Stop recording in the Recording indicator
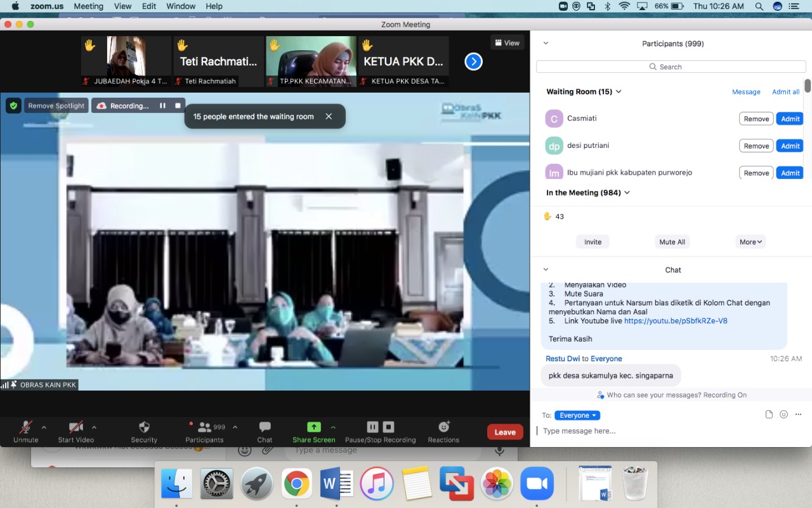This screenshot has width=812, height=508. [x=178, y=106]
